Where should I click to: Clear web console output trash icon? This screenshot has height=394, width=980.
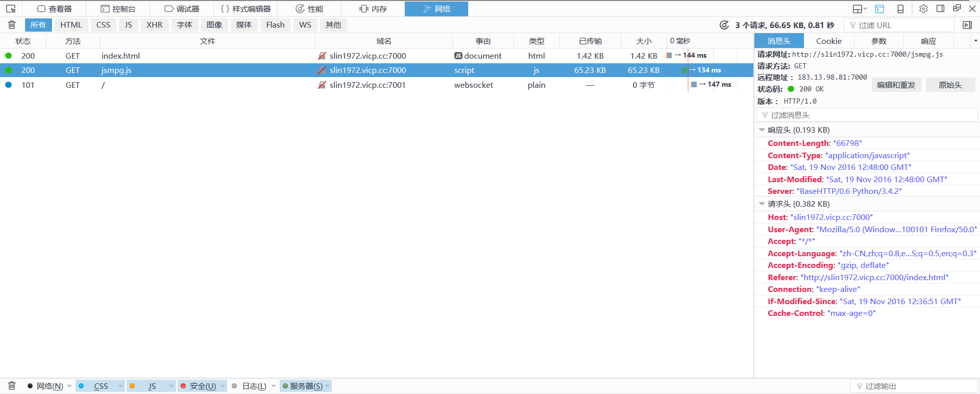[x=12, y=386]
